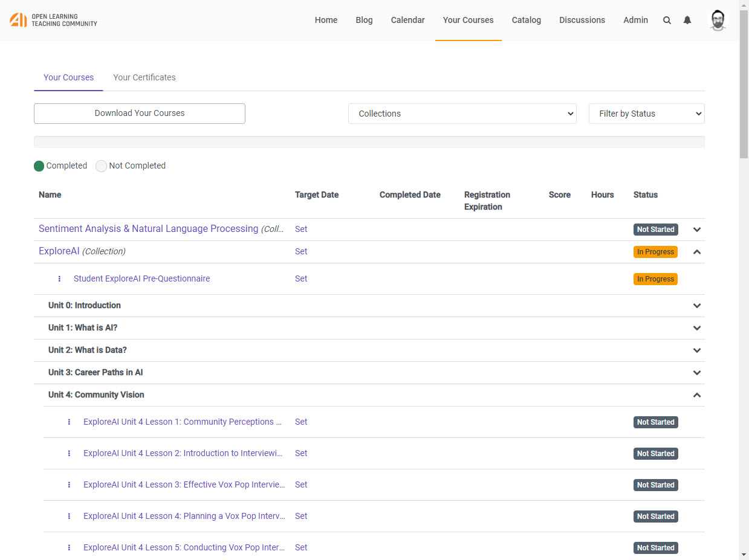Click the Name column header
This screenshot has height=560, width=749.
point(50,195)
